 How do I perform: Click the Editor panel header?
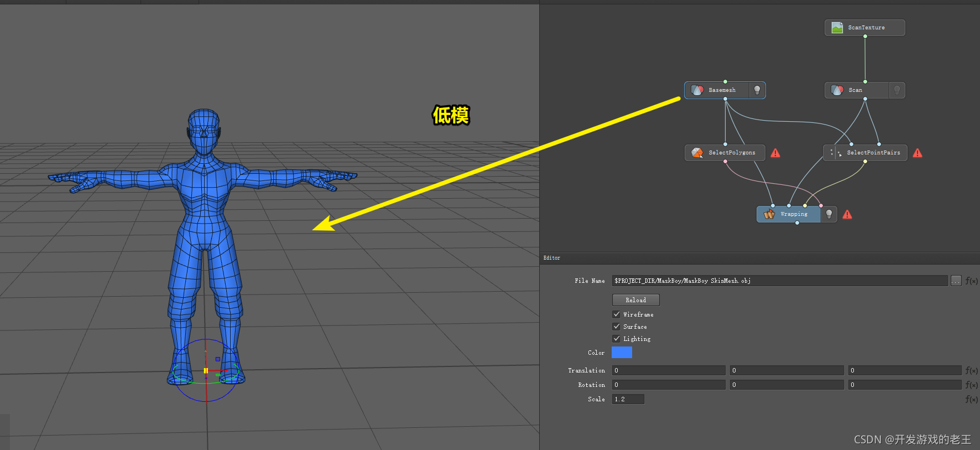coord(760,258)
